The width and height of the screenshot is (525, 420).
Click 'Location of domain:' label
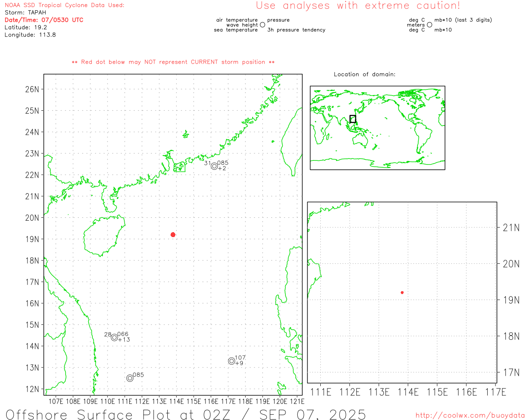tap(365, 74)
